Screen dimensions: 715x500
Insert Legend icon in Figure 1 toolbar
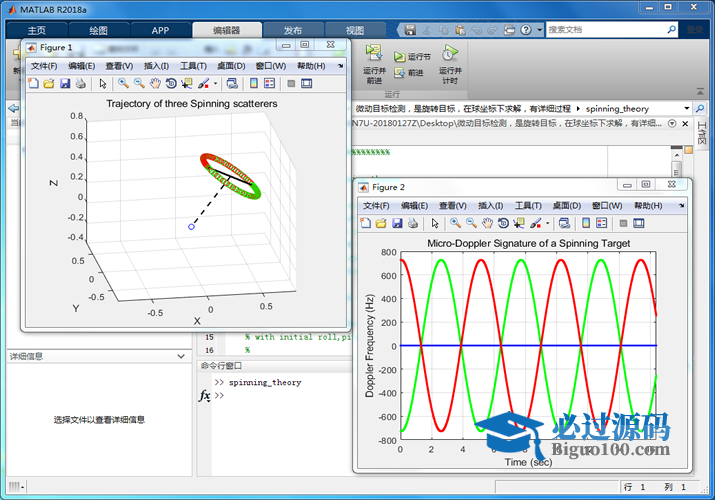coord(269,83)
